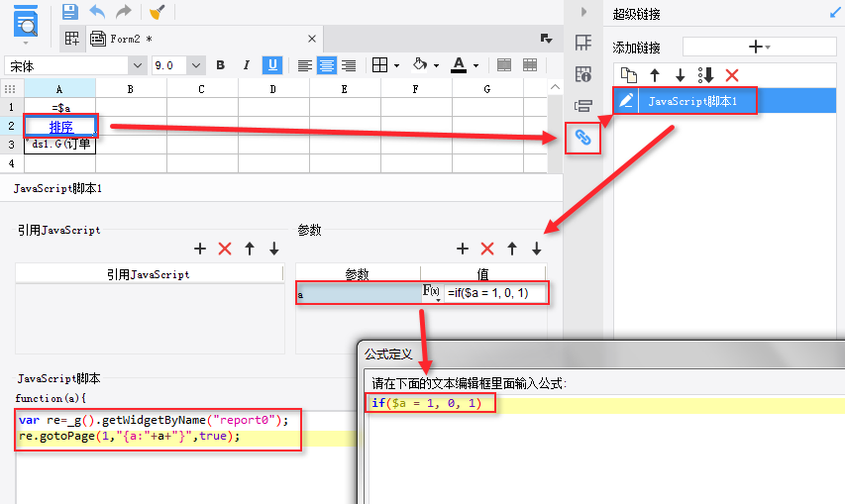
Task: Move the hyperlink entry down
Action: 681,75
